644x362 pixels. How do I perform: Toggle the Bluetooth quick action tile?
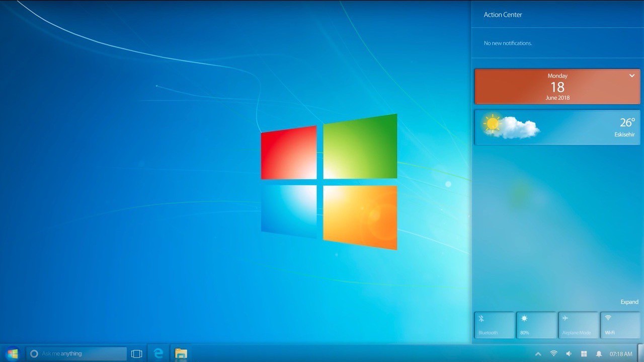coord(495,325)
